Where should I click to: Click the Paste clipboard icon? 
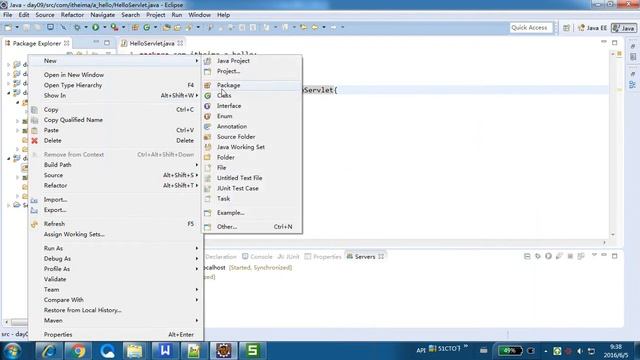(x=34, y=130)
